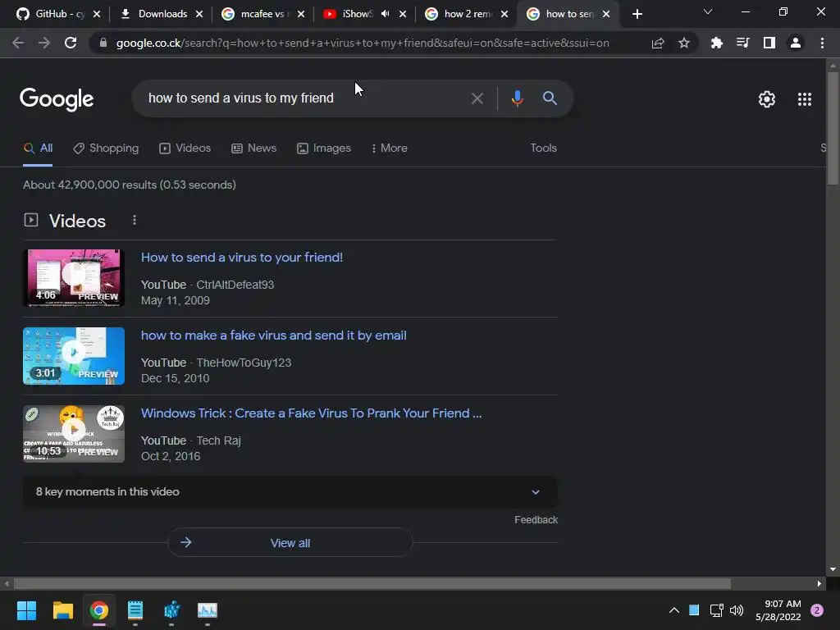Reload the current page
This screenshot has height=630, width=840.
(71, 43)
